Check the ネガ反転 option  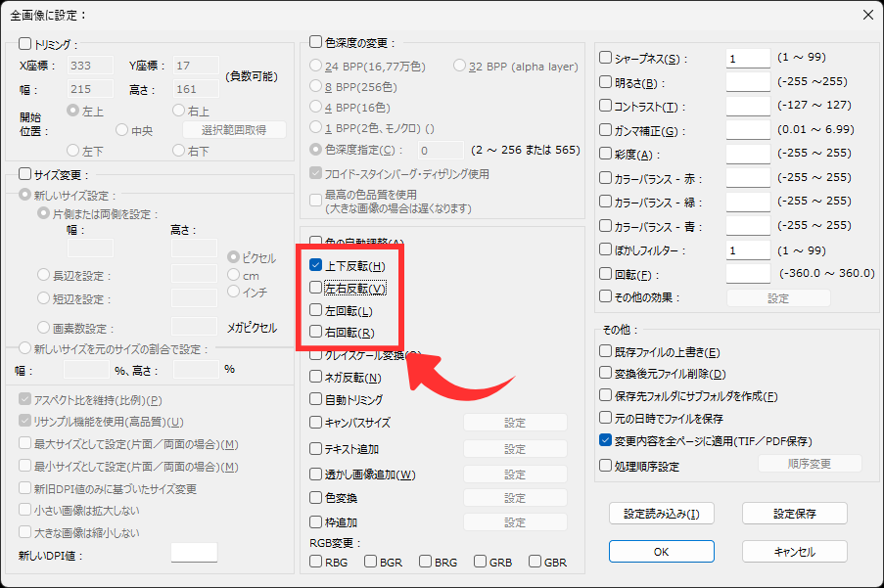click(316, 377)
